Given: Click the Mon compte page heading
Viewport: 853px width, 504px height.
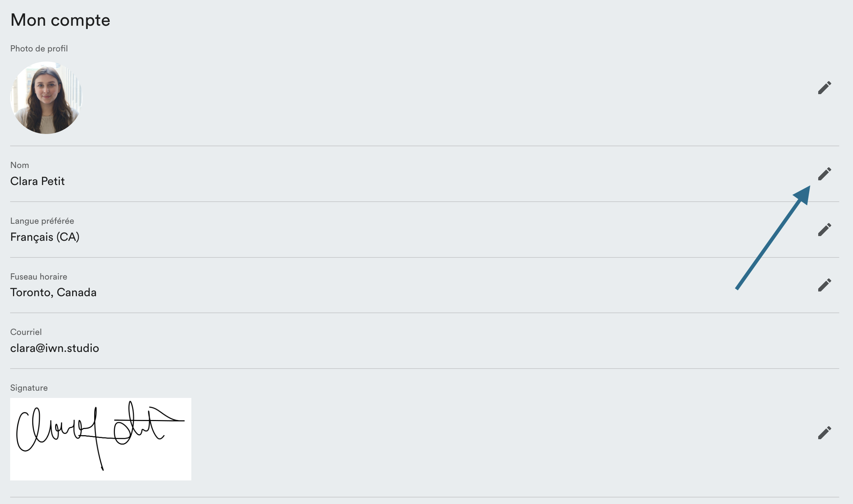Looking at the screenshot, I should point(60,20).
